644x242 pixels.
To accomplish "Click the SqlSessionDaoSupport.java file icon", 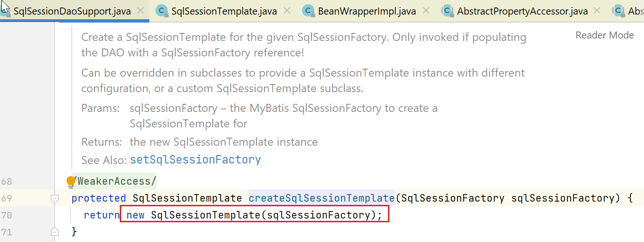I will (6, 10).
